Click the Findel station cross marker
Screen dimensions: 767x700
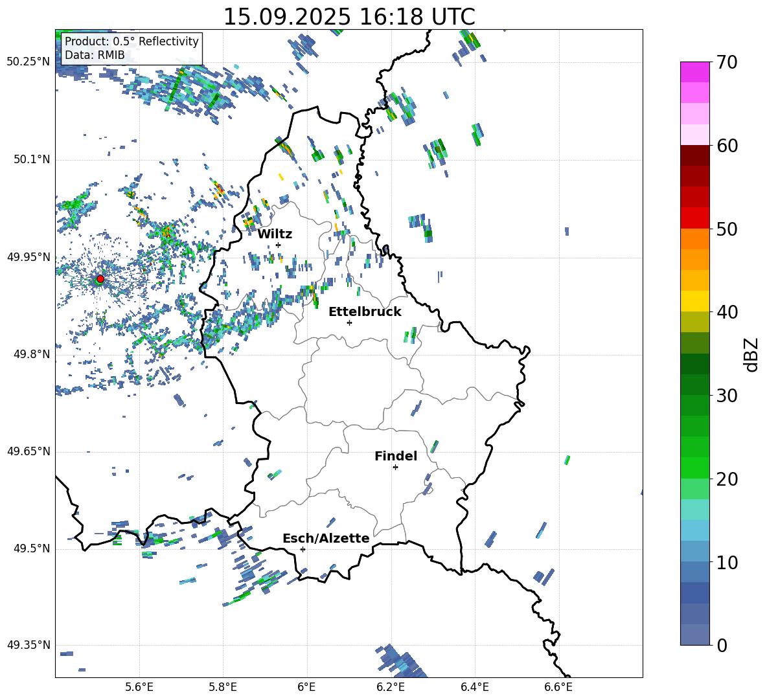[395, 468]
